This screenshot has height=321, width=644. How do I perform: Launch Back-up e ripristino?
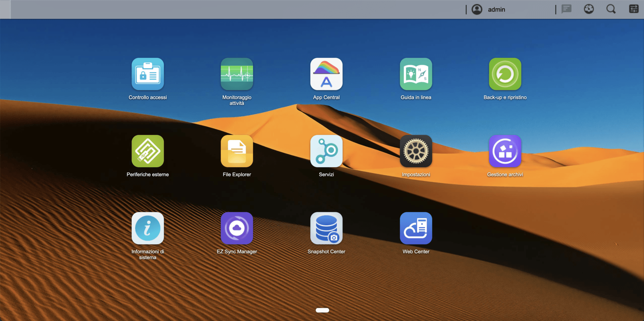(x=505, y=74)
